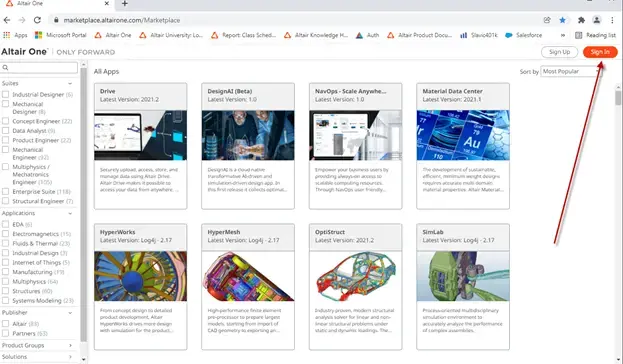Expand the Product Groups section
This screenshot has width=623, height=364.
[38, 345]
